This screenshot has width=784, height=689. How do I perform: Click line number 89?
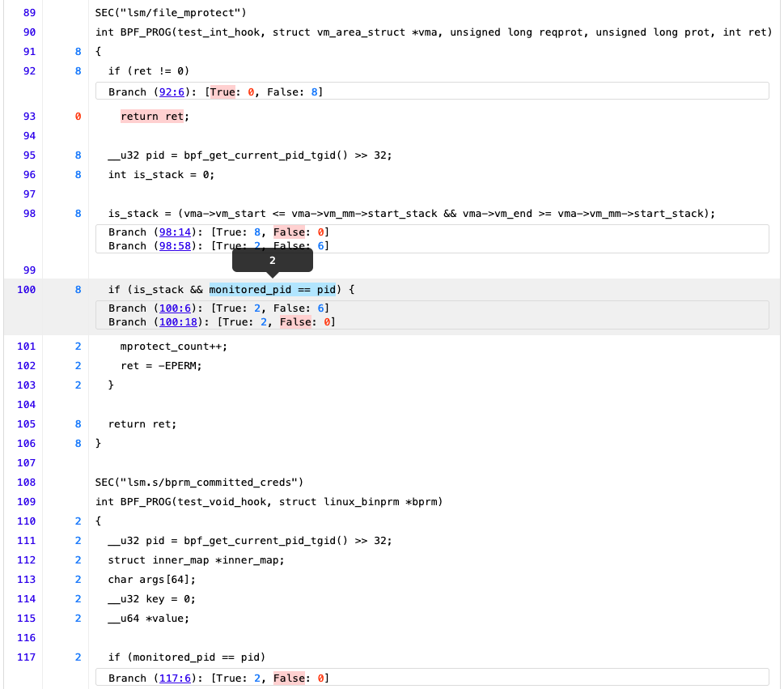click(29, 12)
